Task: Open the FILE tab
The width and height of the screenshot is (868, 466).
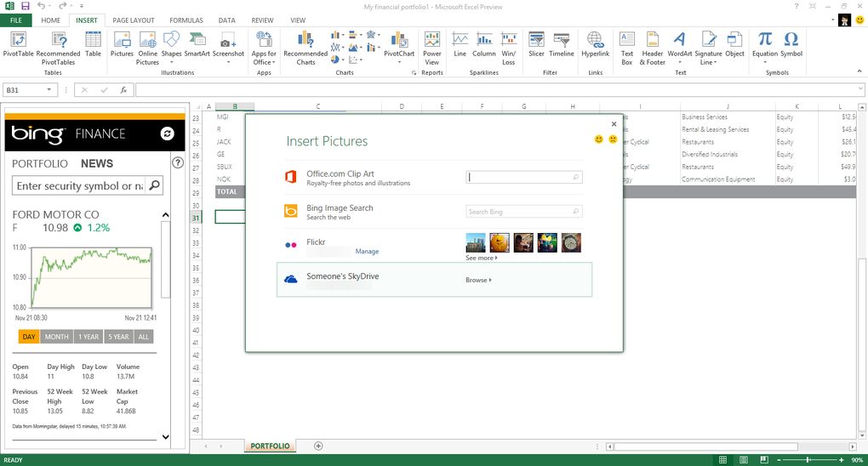Action: 16,20
